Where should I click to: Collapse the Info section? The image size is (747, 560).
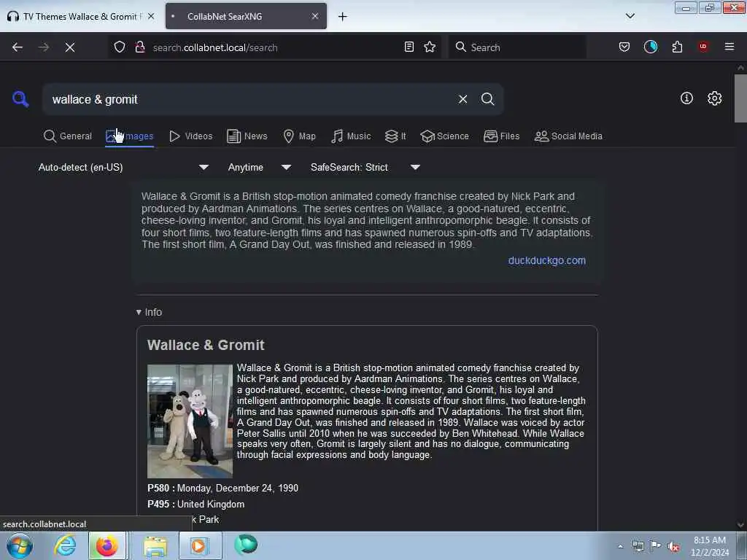pos(149,312)
